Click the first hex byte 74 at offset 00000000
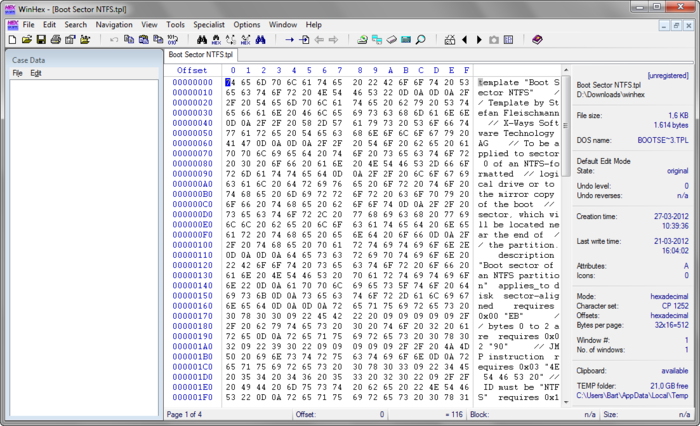Viewport: 700px width, 426px height. (x=230, y=83)
